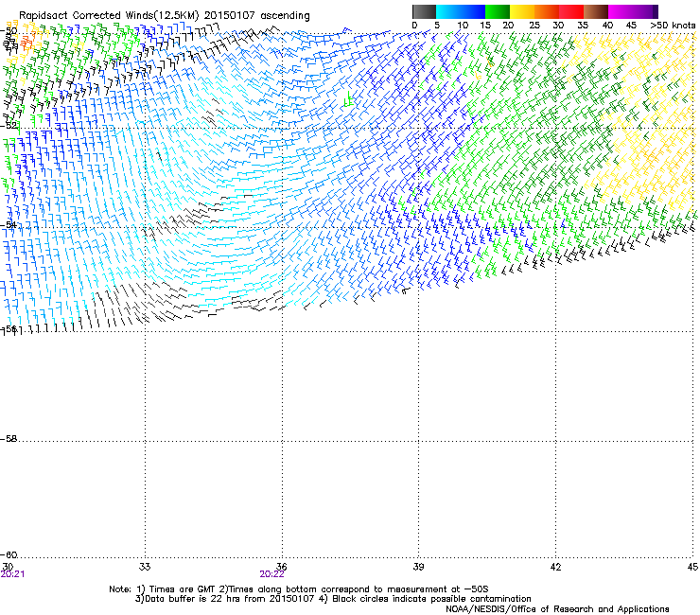The width and height of the screenshot is (700, 615).
Task: Select the yellow 20-25 knots legend swatch
Action: [522, 11]
